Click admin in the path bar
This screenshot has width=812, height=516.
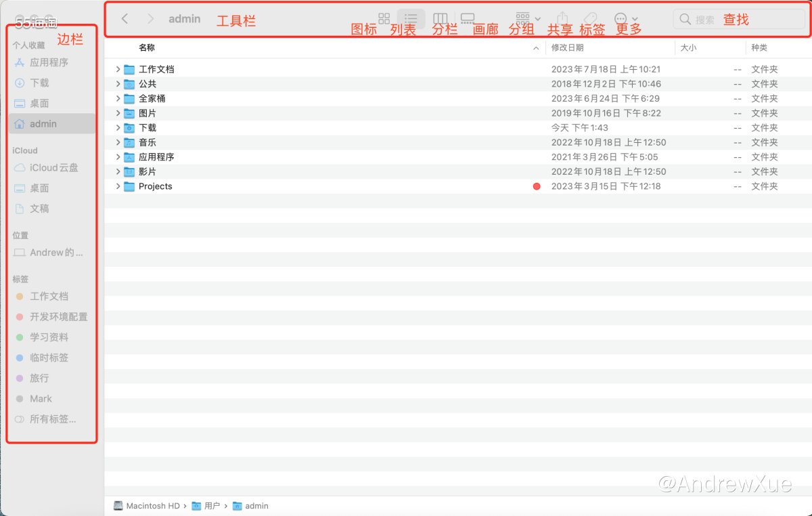(x=250, y=506)
